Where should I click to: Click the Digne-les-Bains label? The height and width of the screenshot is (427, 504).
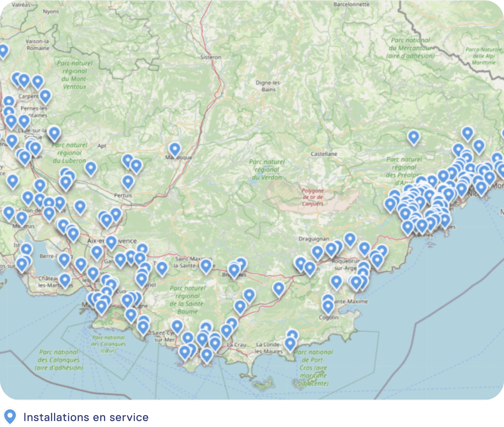click(x=268, y=86)
